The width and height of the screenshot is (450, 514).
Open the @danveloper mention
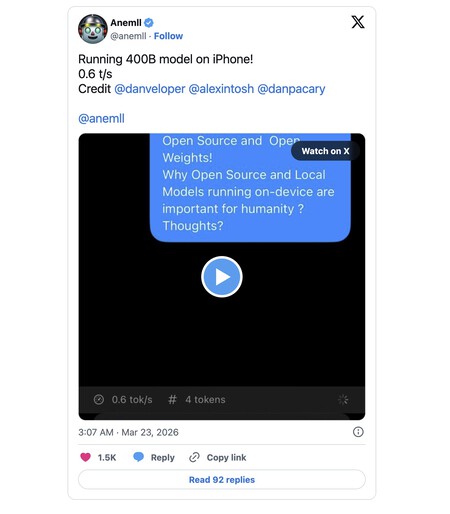[x=149, y=89]
